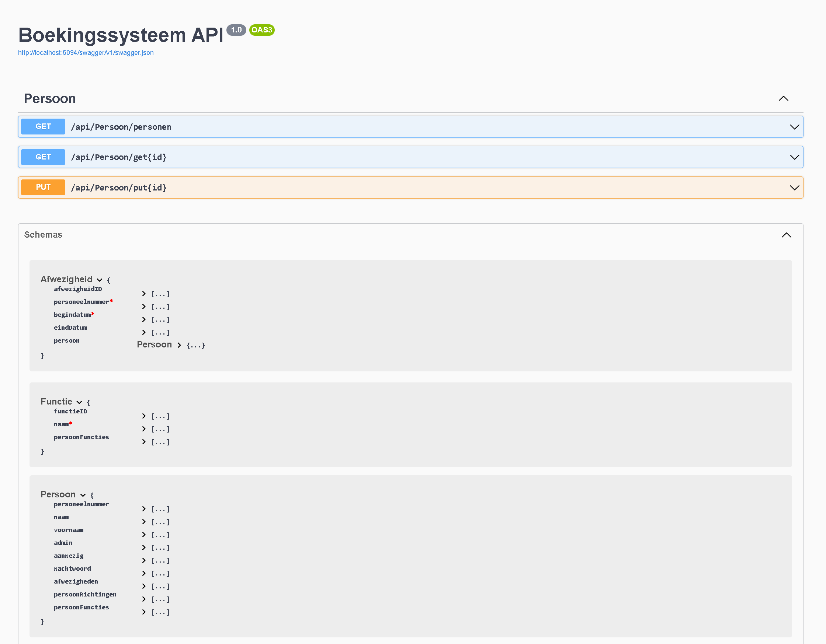
Task: Expand persoonRichtingen property arrow
Action: [x=144, y=599]
